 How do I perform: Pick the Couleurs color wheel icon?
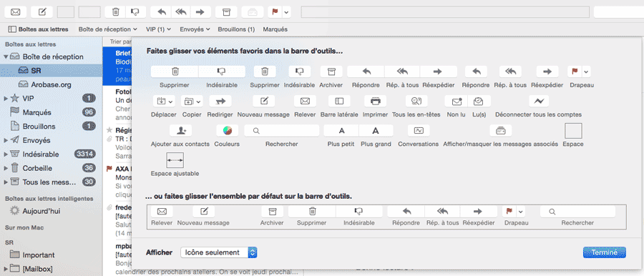pyautogui.click(x=227, y=131)
